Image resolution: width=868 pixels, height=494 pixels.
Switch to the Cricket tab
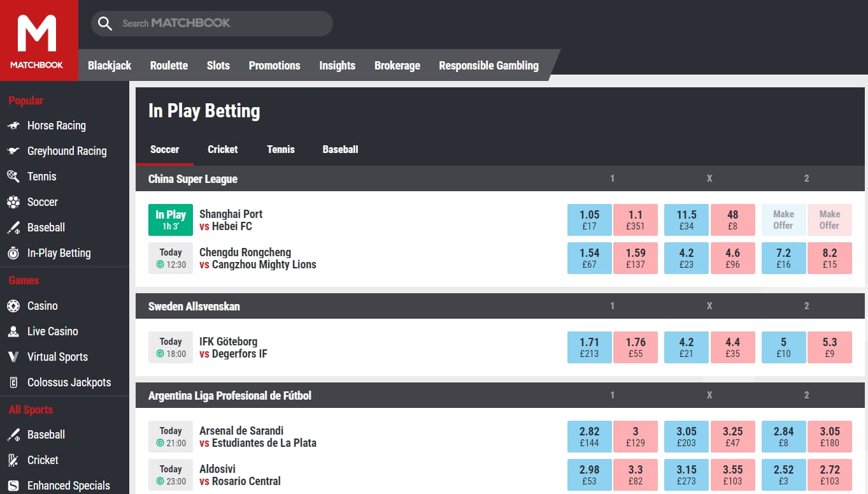[222, 149]
